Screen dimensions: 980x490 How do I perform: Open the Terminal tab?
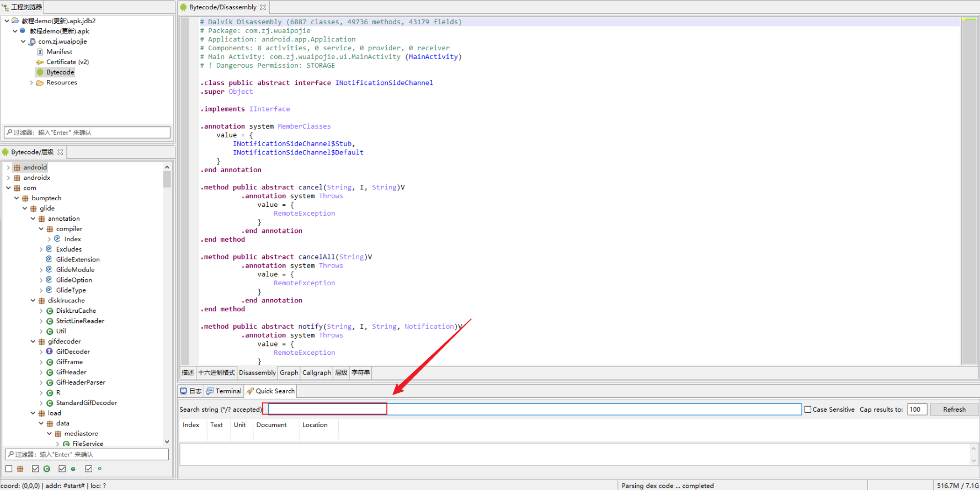point(224,391)
